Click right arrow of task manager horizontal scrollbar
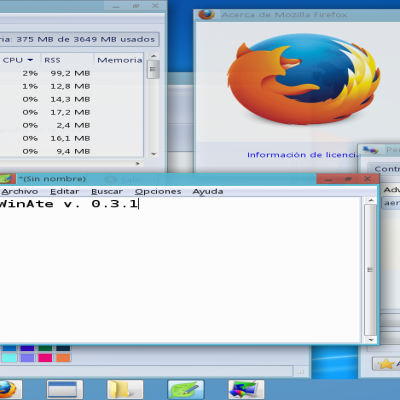This screenshot has height=400, width=400. click(x=138, y=163)
